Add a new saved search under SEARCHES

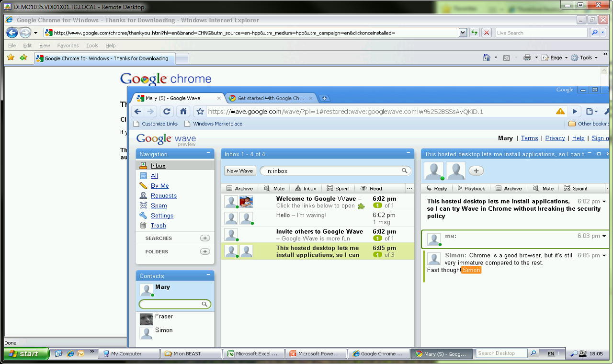[205, 238]
